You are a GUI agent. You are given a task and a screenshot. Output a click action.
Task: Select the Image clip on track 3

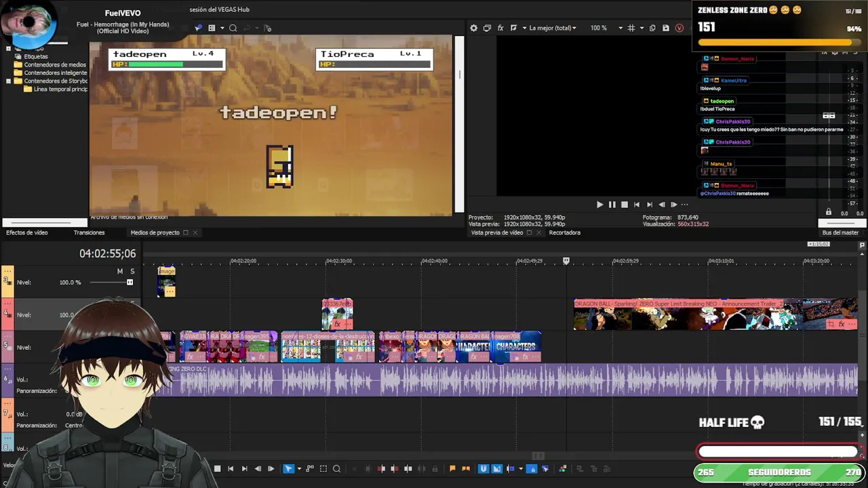[167, 281]
